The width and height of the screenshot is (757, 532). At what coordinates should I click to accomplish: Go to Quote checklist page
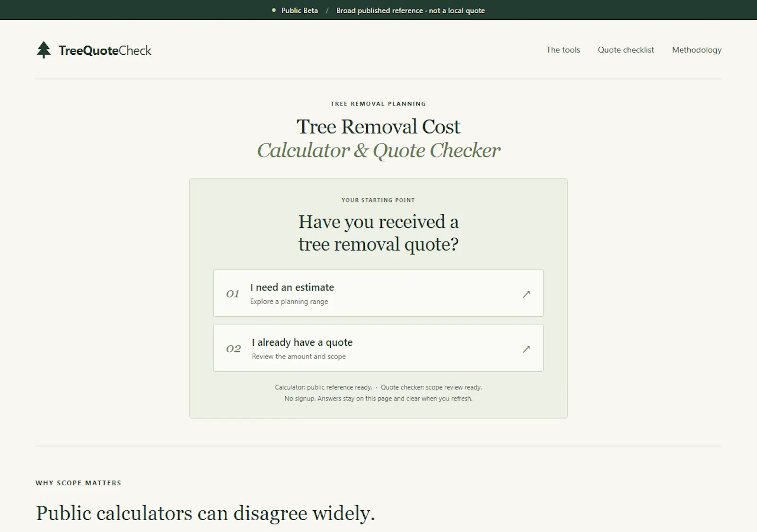click(626, 50)
